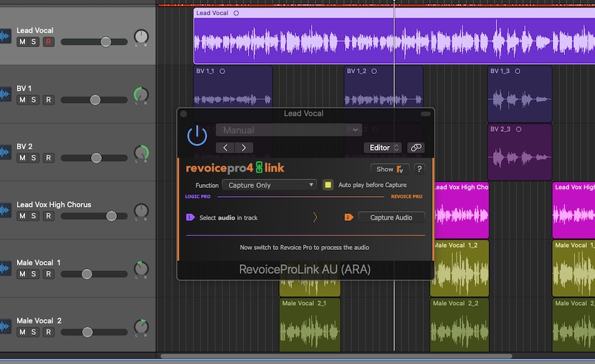
Task: Mute the Male Vocal 2 track
Action: click(x=22, y=332)
